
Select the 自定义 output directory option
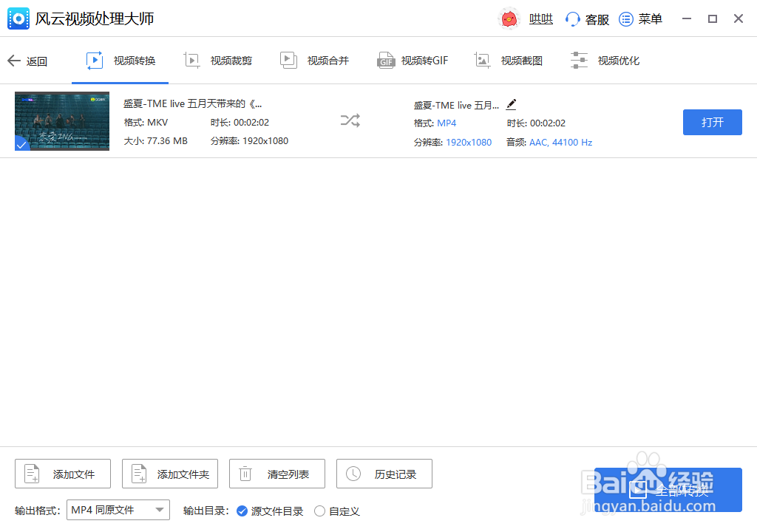319,511
